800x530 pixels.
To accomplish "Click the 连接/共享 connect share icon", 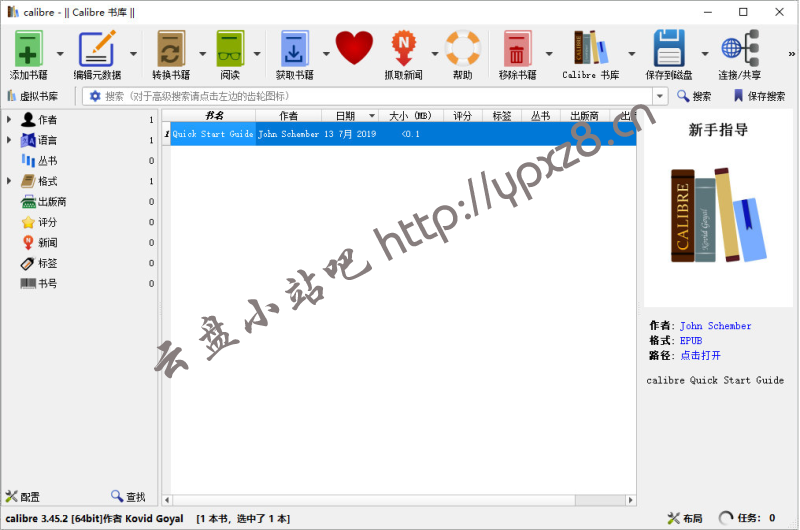I will (740, 48).
